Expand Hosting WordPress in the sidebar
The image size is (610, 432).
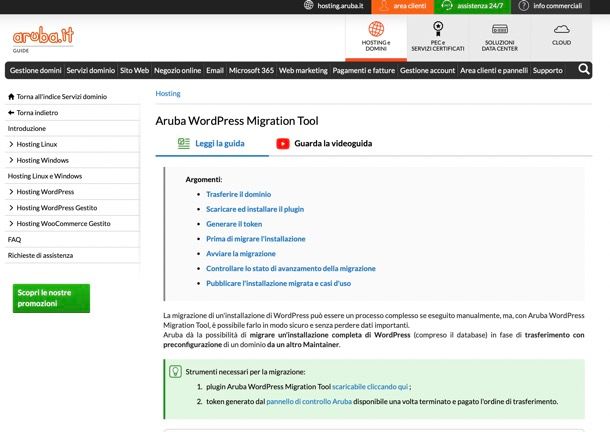11,191
